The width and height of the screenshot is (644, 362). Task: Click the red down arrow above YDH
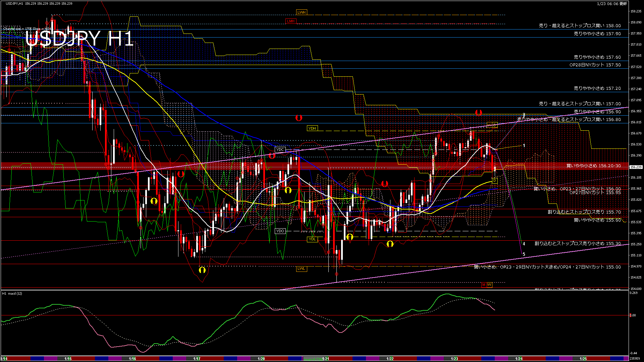(x=299, y=118)
